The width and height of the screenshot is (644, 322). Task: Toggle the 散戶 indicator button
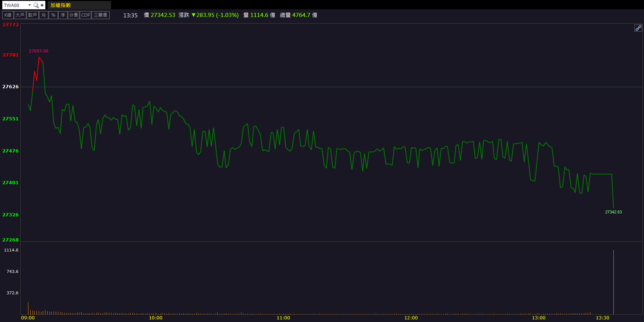[32, 15]
